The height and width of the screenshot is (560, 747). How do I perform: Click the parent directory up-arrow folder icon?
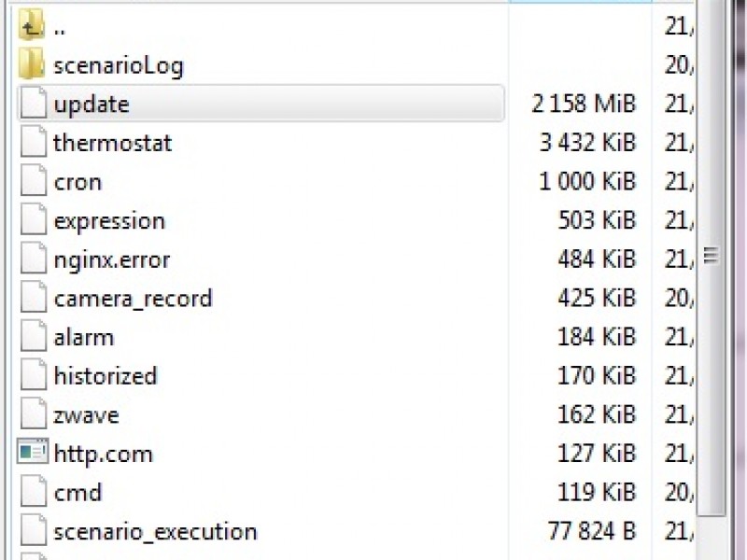pyautogui.click(x=32, y=26)
